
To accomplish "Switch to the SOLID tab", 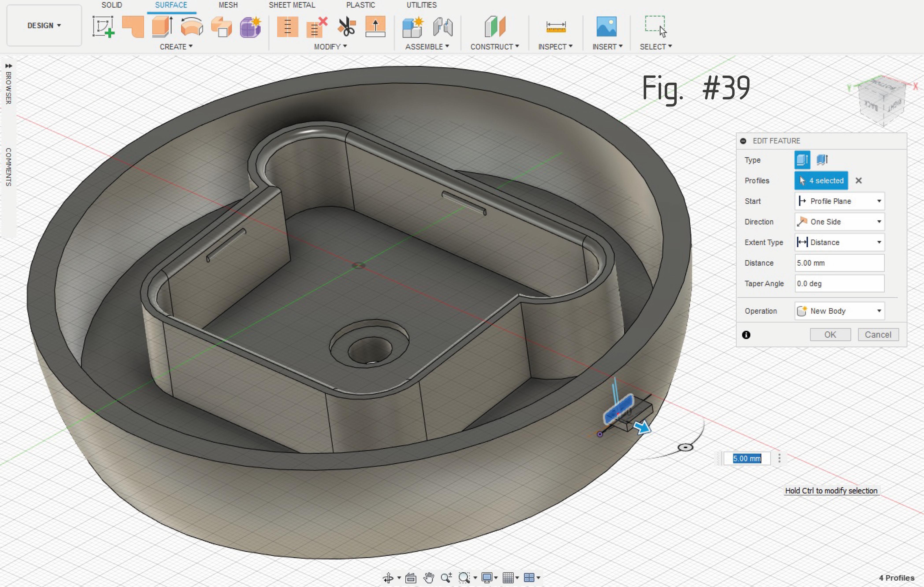I will click(112, 5).
